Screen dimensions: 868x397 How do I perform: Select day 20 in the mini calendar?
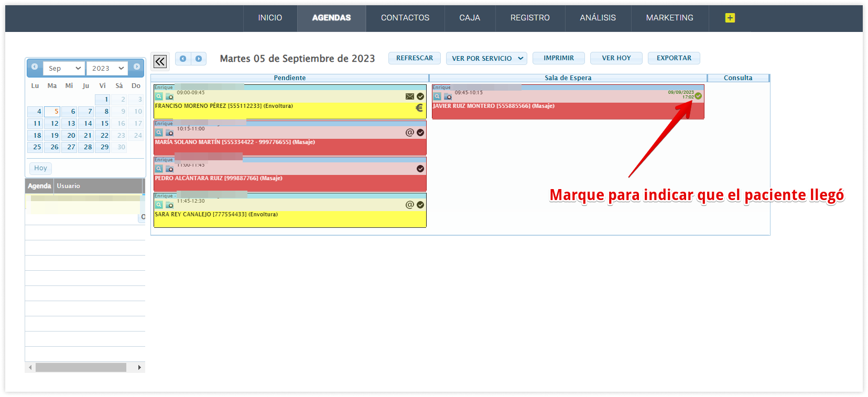point(69,136)
